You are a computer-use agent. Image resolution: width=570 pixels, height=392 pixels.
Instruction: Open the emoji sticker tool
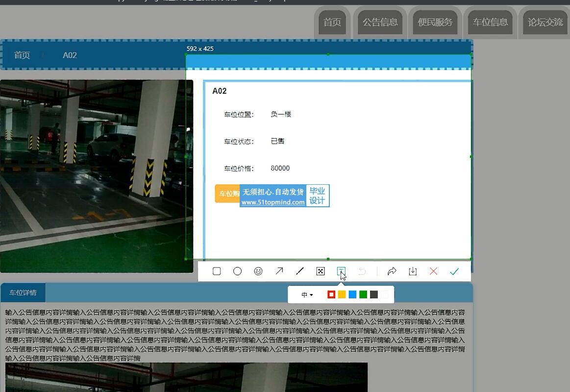[x=258, y=271]
